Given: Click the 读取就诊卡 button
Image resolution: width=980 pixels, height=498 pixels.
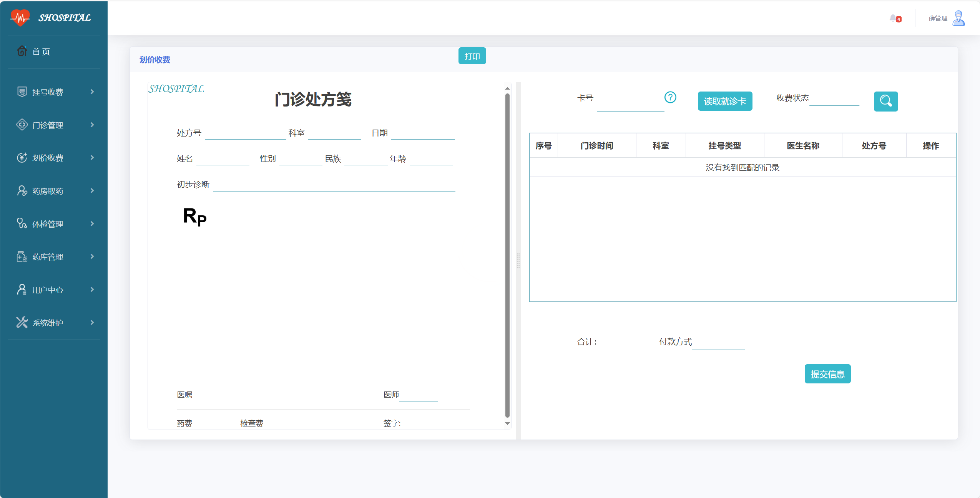Looking at the screenshot, I should point(725,101).
